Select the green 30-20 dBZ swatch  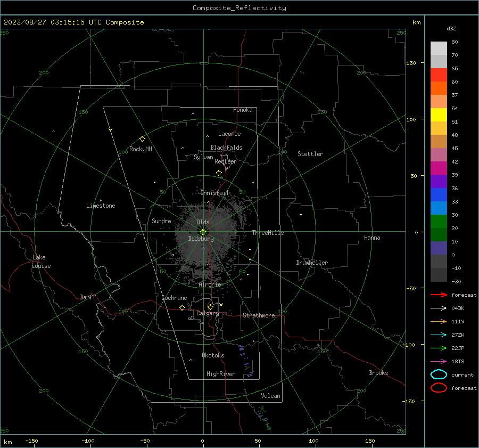[439, 221]
